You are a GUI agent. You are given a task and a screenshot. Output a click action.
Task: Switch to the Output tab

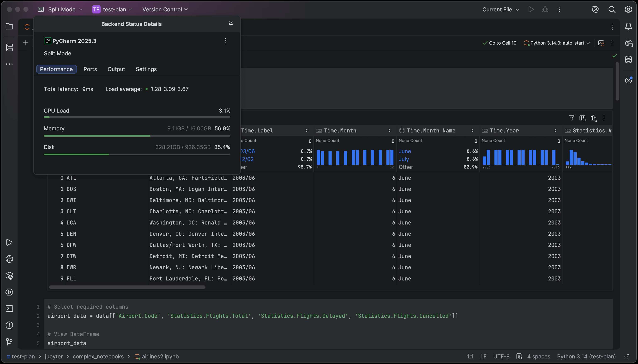[x=116, y=69]
